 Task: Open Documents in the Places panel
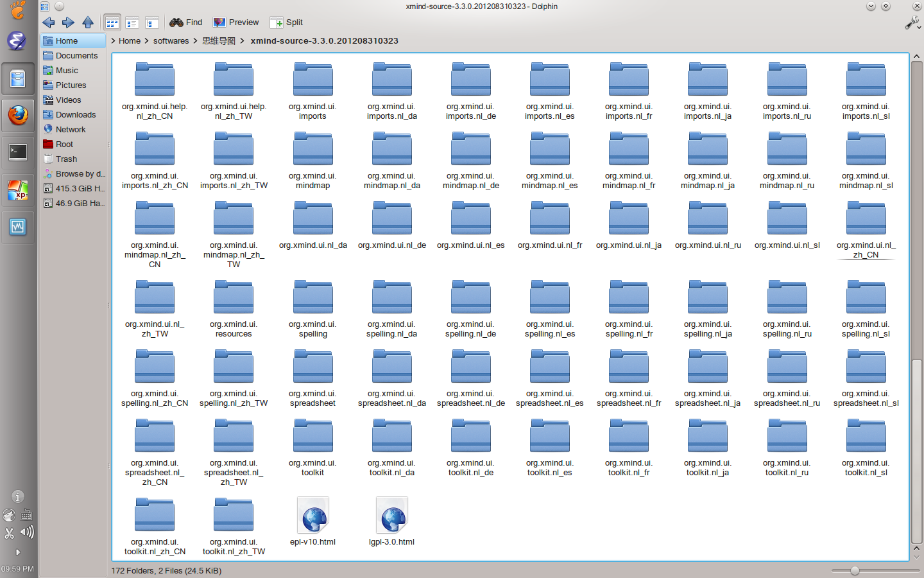click(73, 55)
